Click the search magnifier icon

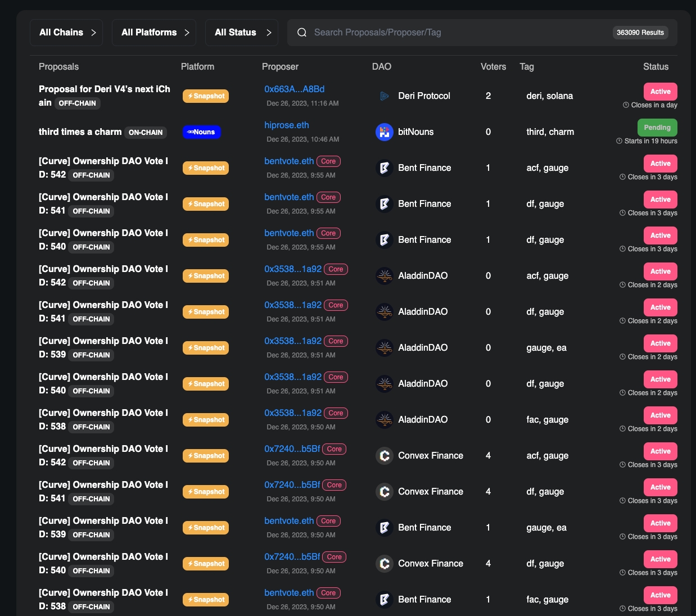pyautogui.click(x=302, y=33)
